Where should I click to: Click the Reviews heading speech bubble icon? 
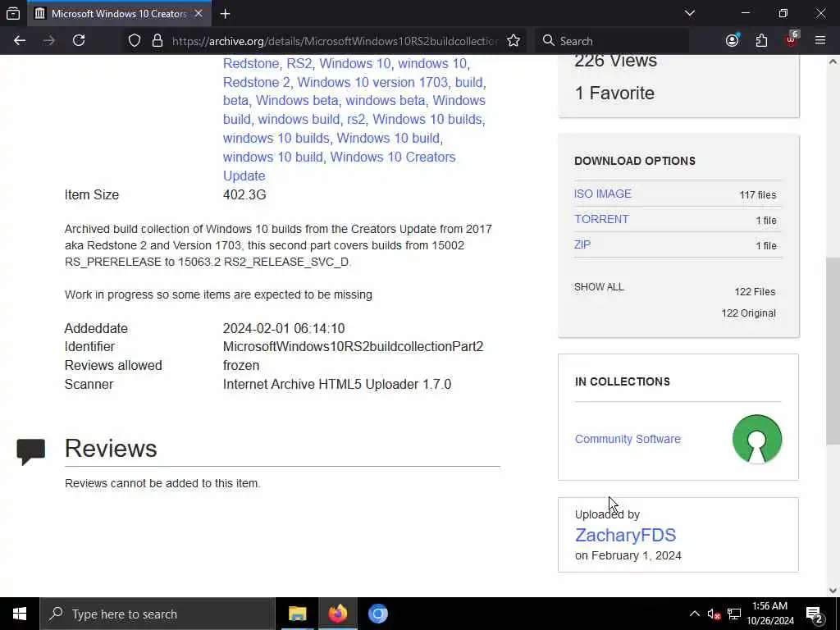point(31,452)
